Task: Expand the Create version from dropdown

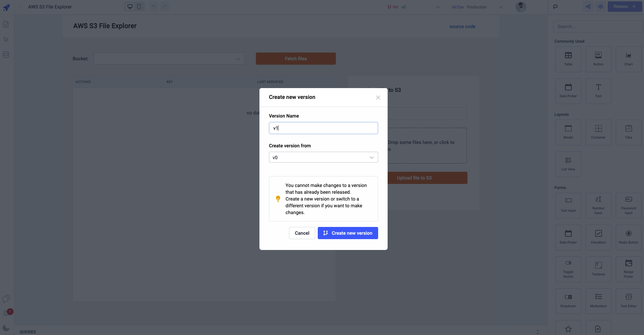Action: 323,157
